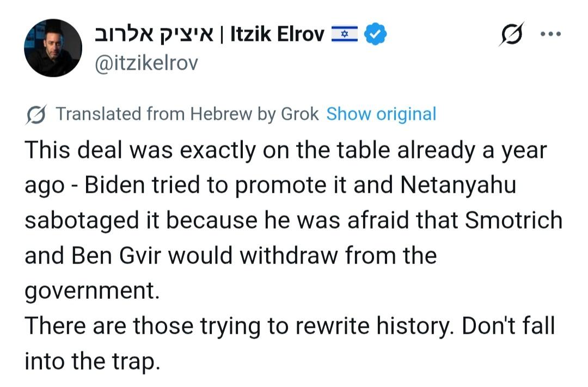
Task: Click the word "Biden" in the post
Action: click(113, 186)
